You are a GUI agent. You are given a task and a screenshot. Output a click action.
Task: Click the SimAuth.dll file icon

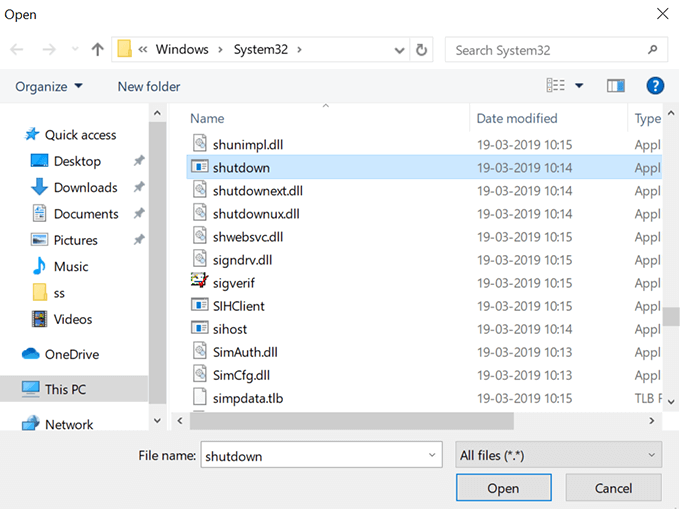point(199,350)
